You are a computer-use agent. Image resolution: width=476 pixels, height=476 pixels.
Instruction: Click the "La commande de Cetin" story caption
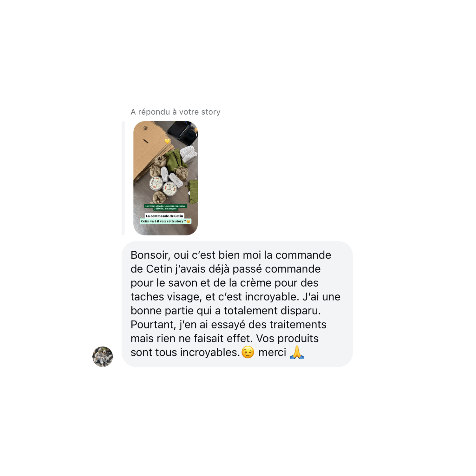[x=164, y=216]
